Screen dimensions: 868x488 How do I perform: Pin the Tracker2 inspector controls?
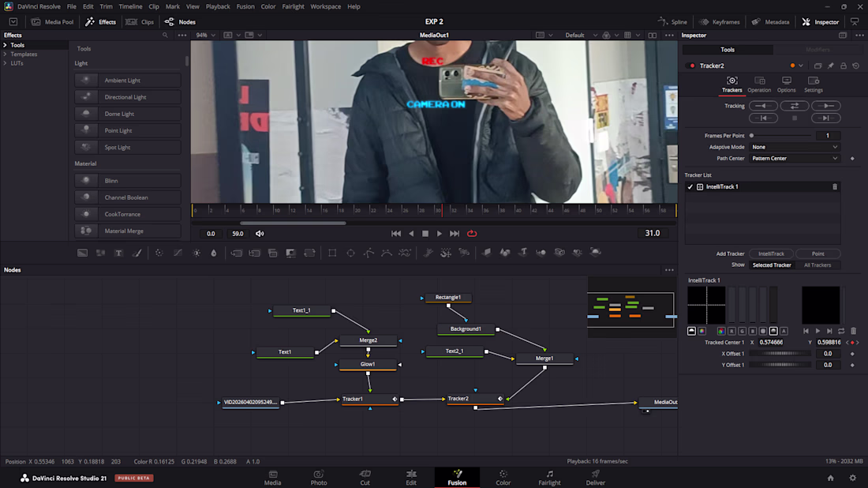click(x=830, y=66)
